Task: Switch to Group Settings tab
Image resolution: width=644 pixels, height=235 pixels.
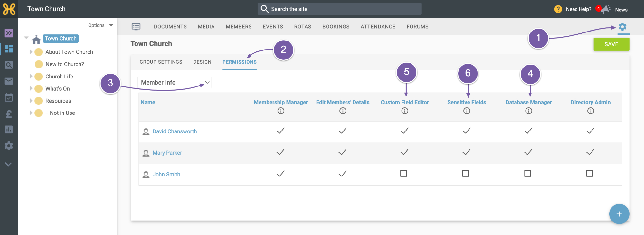Action: [161, 62]
